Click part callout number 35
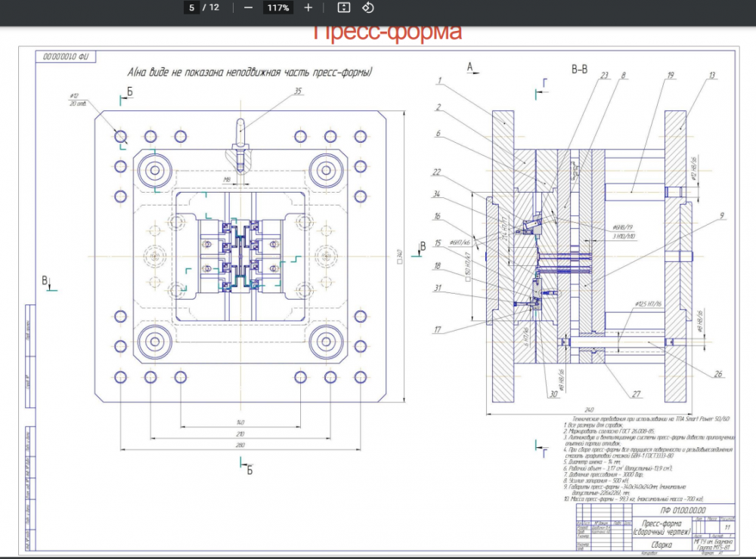This screenshot has width=756, height=559. tap(297, 91)
